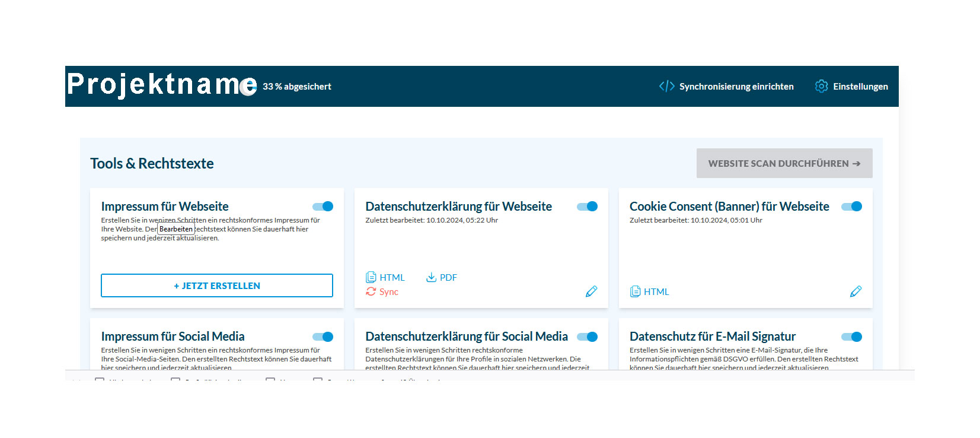This screenshot has width=980, height=438.
Task: Click the Projektname title
Action: coord(161,84)
